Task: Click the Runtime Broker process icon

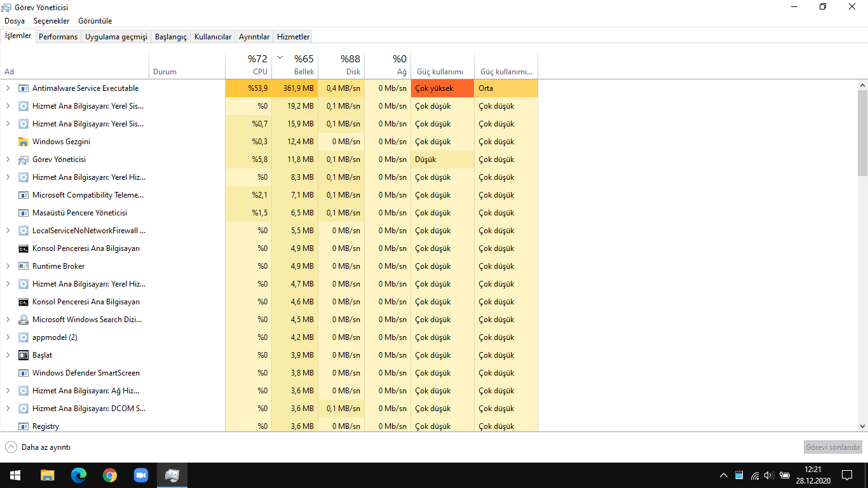Action: (24, 266)
